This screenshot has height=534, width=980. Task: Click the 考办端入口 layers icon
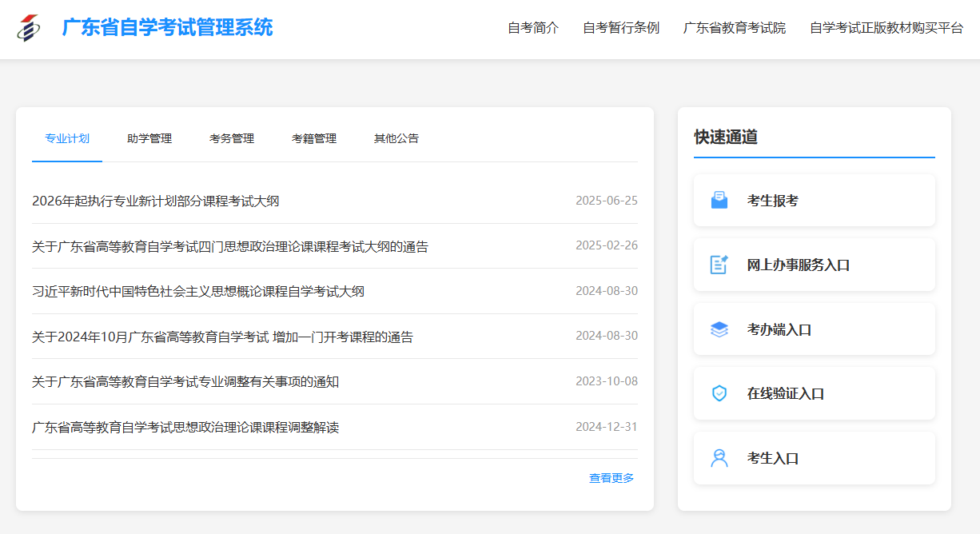[x=719, y=329]
